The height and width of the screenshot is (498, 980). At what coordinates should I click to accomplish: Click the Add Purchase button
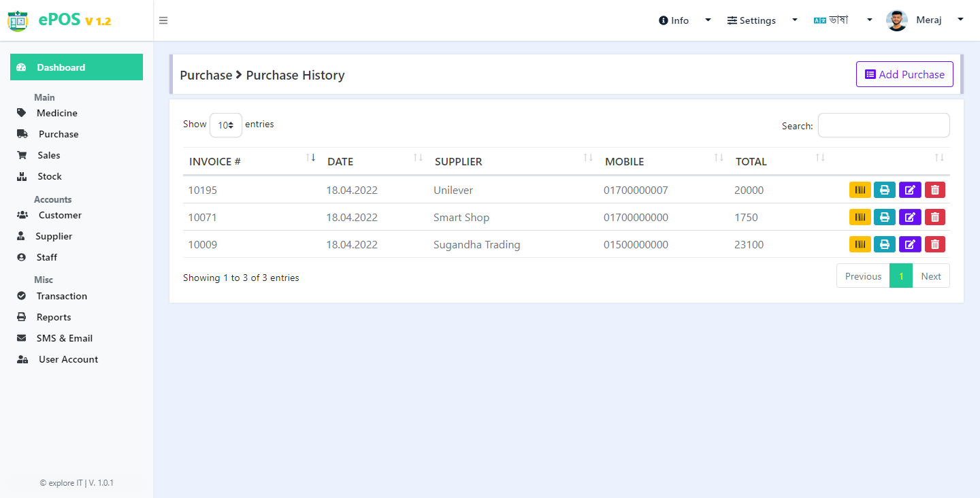click(904, 74)
